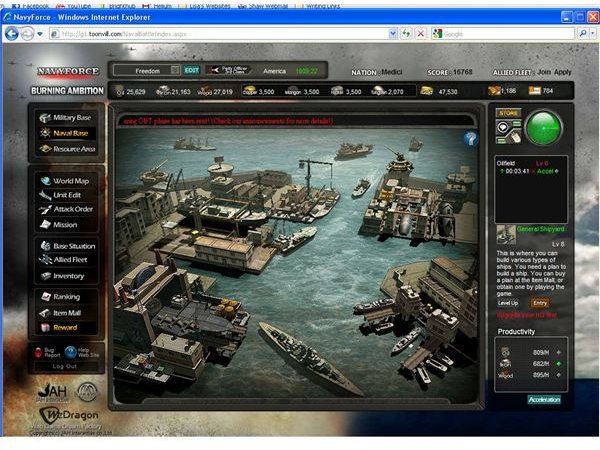Click the gold bars icon showing 47,530
600x450 pixels.
coord(426,91)
